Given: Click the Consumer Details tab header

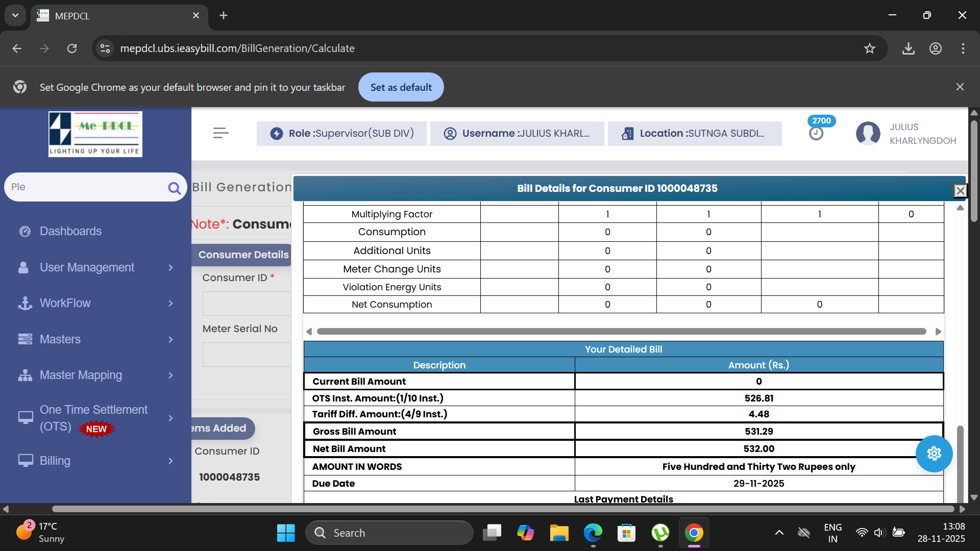Looking at the screenshot, I should [x=243, y=255].
